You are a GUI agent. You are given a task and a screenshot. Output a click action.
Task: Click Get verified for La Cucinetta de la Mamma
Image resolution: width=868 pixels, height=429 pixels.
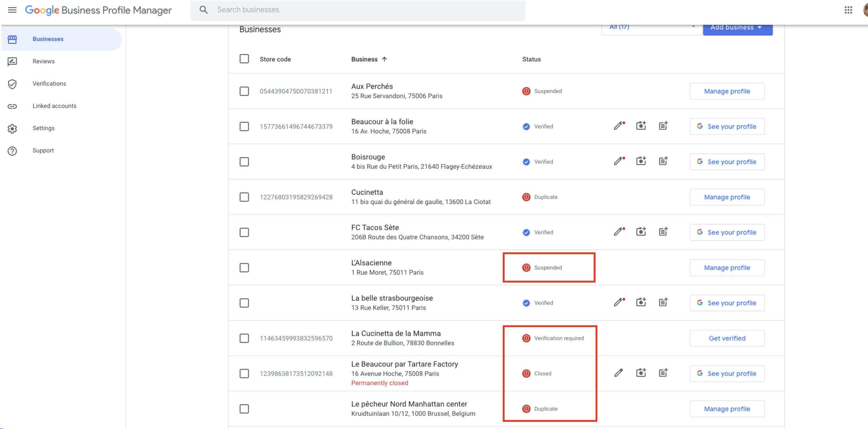coord(727,338)
